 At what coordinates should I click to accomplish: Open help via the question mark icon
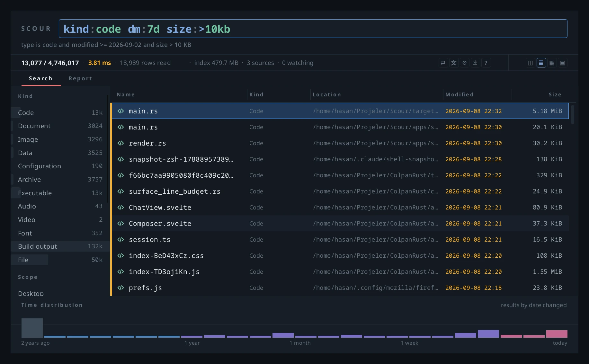point(486,63)
